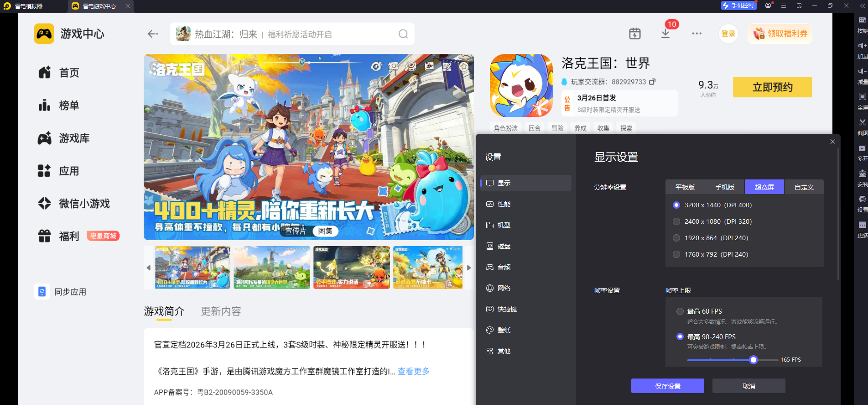Image resolution: width=868 pixels, height=405 pixels.
Task: Switch to the 自定义 resolution tab
Action: pos(804,187)
